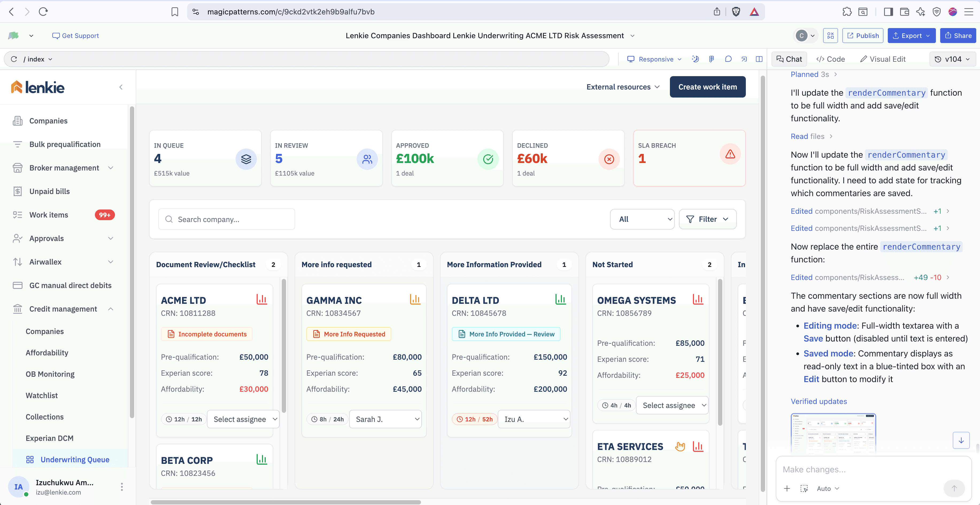Switch to the Code tab
This screenshot has height=505, width=980.
click(831, 59)
